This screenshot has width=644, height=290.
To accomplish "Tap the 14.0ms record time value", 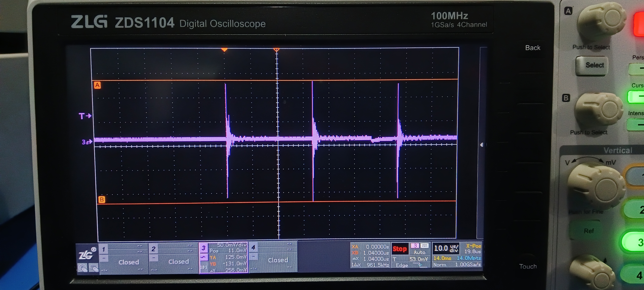I will pos(442,258).
